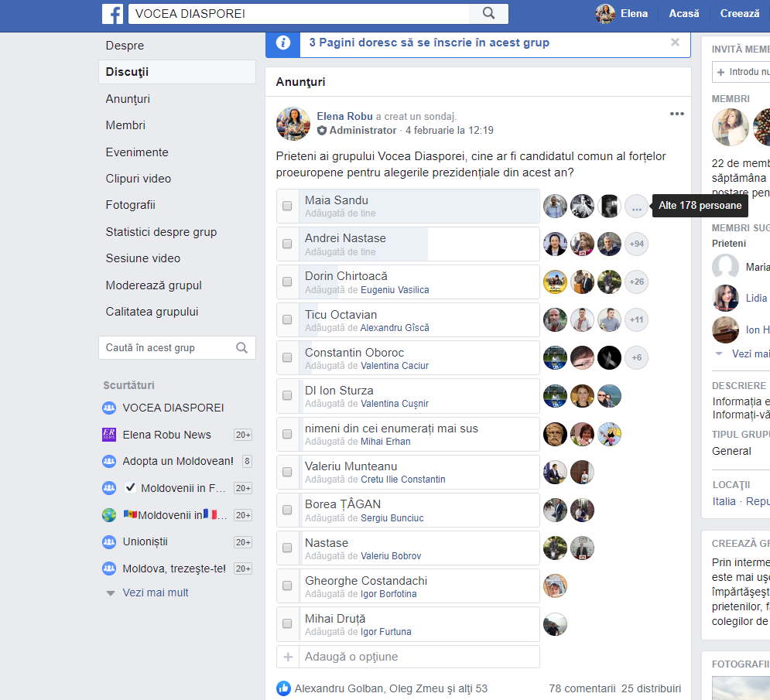
Task: Open the post options three-dot menu
Action: coord(676,114)
